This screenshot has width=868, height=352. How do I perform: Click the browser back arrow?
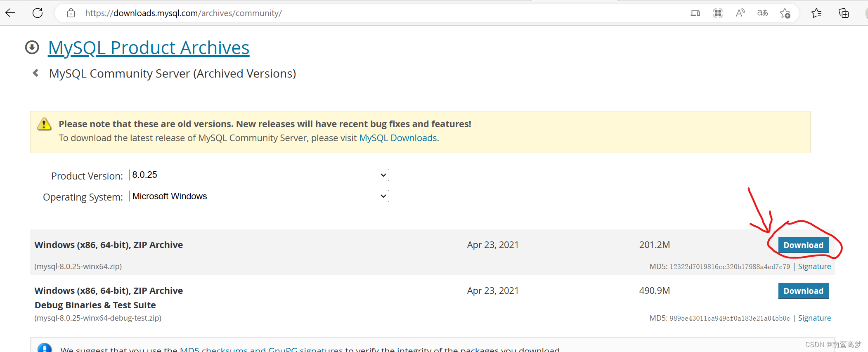[10, 13]
